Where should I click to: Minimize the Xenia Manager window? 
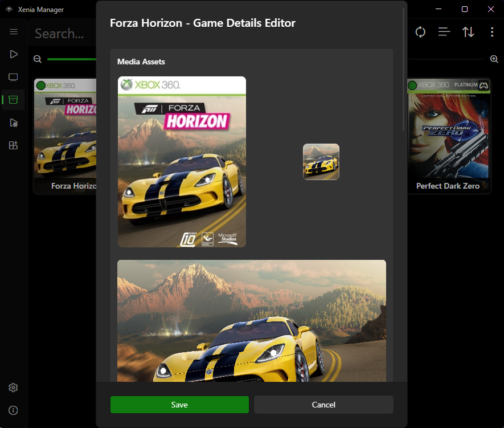coord(439,9)
